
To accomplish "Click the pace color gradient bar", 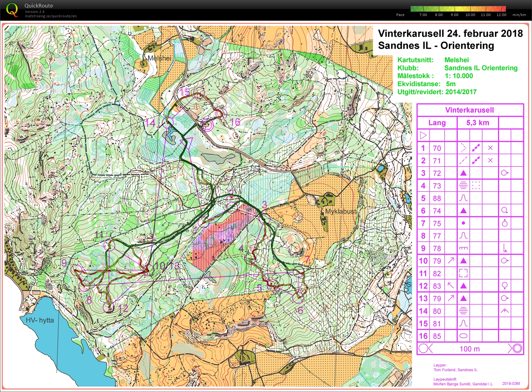I will coord(458,9).
